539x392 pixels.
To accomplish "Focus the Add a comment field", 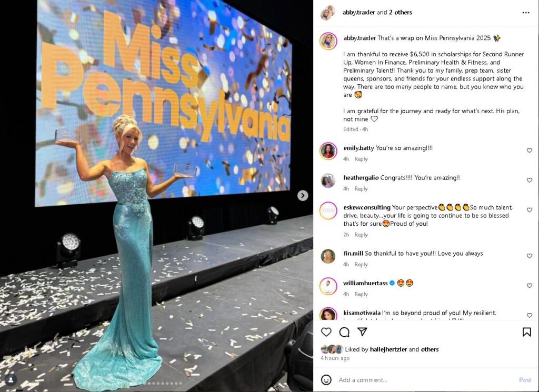I will pos(426,380).
